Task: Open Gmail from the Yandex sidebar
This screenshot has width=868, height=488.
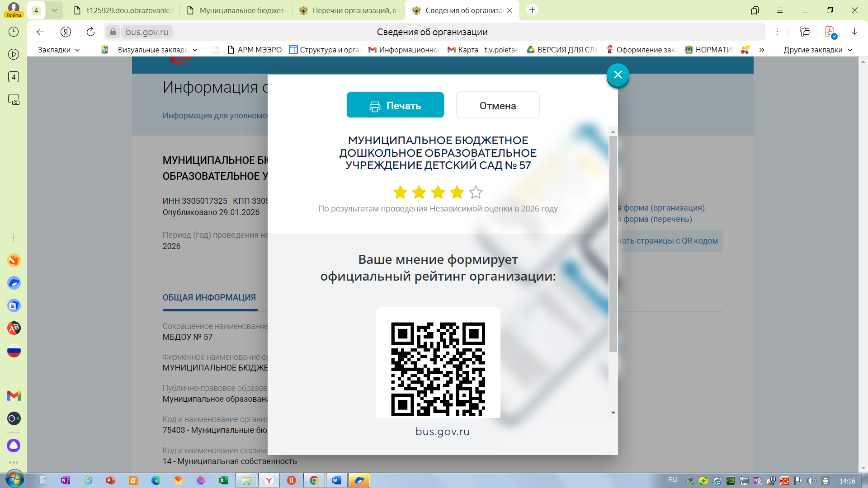Action: [x=14, y=396]
